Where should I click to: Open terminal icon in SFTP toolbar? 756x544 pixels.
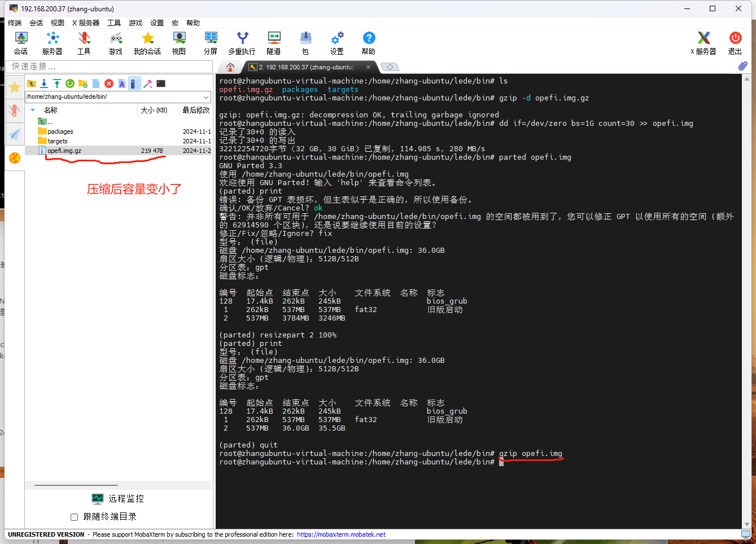[161, 84]
